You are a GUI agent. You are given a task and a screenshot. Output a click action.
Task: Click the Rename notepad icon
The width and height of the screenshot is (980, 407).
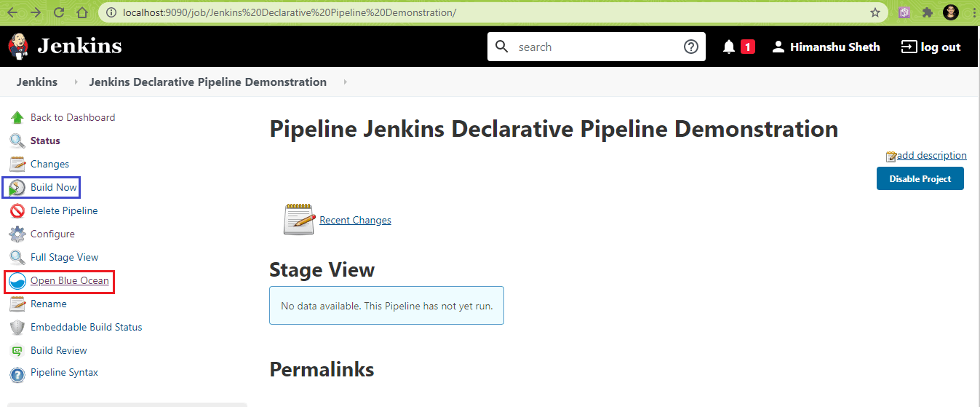pos(17,304)
